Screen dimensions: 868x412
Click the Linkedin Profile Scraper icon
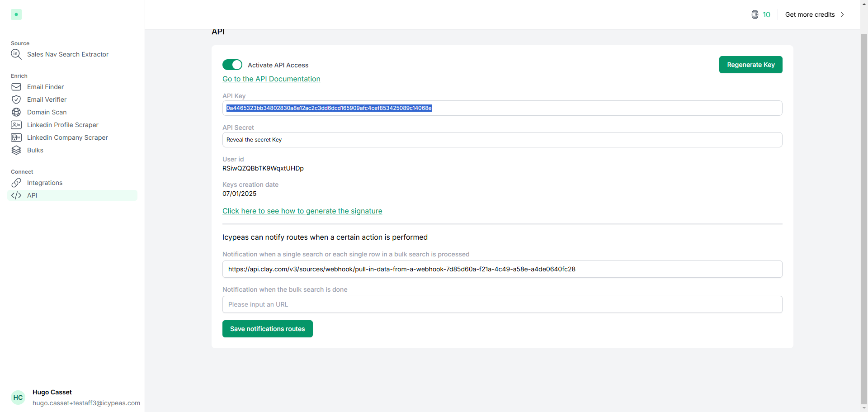[x=16, y=125]
